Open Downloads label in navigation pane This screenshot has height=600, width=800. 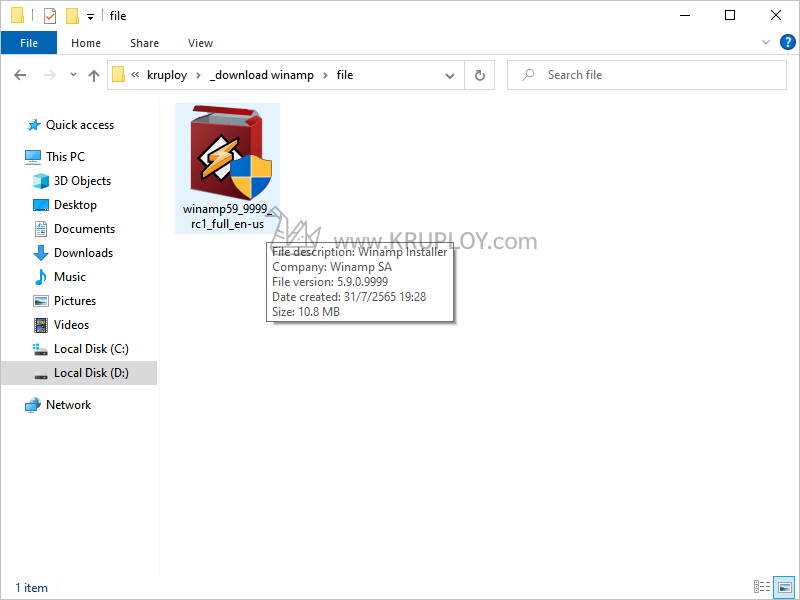(x=84, y=253)
